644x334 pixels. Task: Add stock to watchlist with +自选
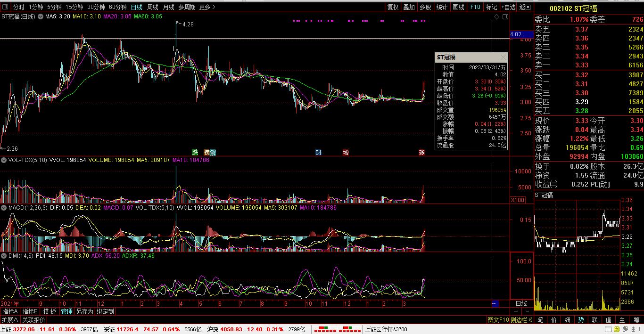click(508, 7)
